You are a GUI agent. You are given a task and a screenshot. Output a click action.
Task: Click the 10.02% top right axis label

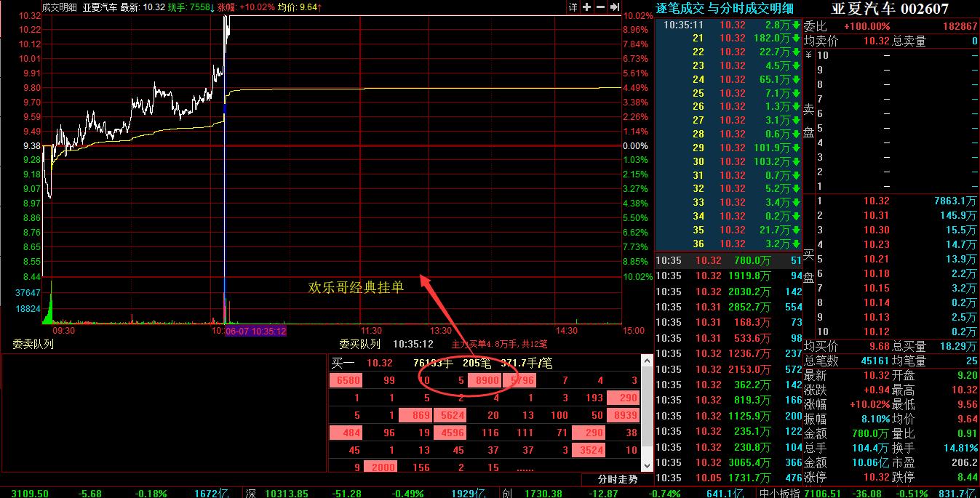coord(638,15)
